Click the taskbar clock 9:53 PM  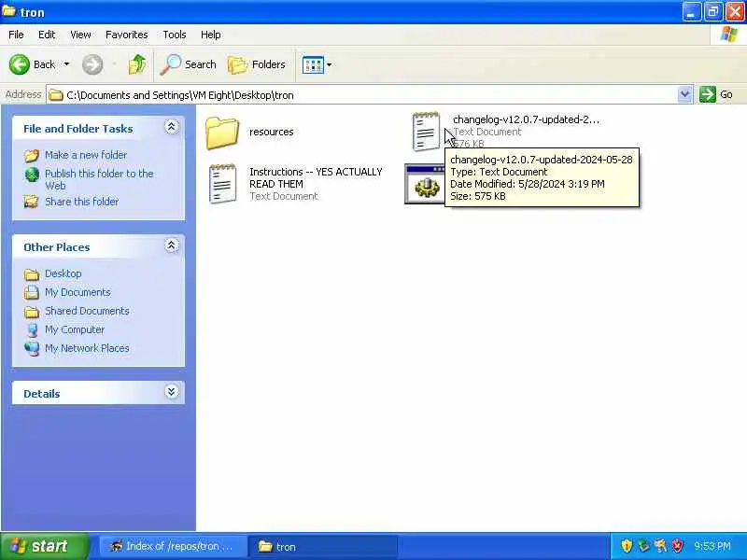coord(712,546)
